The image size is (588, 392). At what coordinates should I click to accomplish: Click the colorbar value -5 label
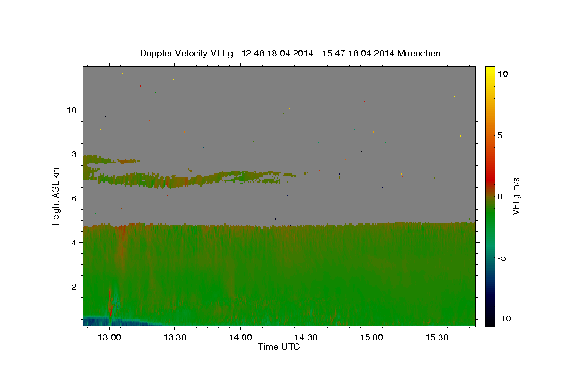pyautogui.click(x=501, y=258)
